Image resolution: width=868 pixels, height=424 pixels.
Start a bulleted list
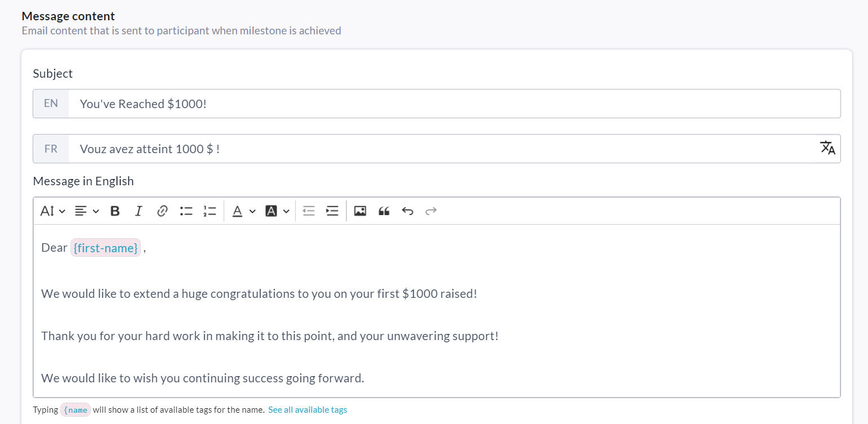click(x=186, y=211)
